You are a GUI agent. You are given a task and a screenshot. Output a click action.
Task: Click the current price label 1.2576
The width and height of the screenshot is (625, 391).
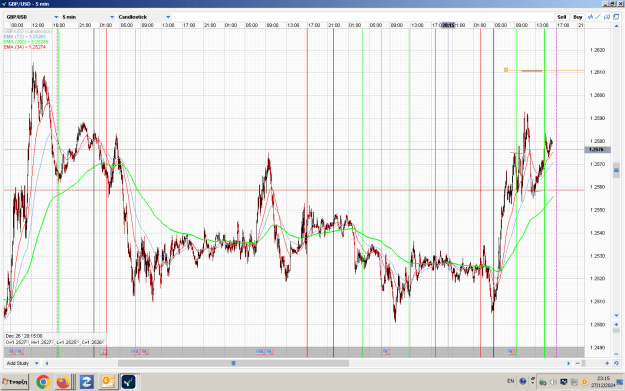[597, 149]
